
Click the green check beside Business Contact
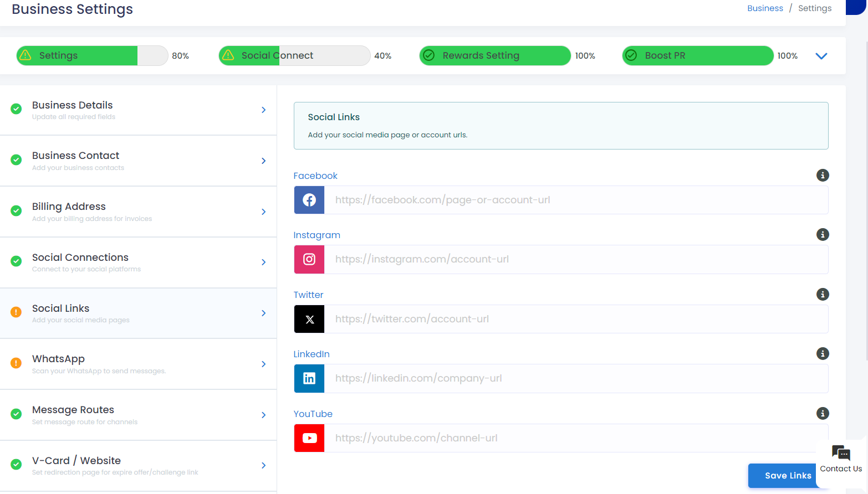[16, 160]
